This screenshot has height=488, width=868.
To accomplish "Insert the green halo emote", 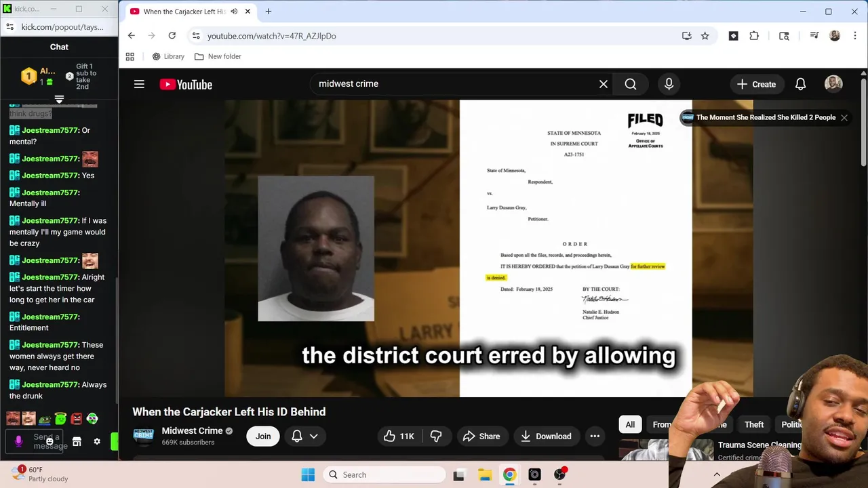I will [x=60, y=419].
